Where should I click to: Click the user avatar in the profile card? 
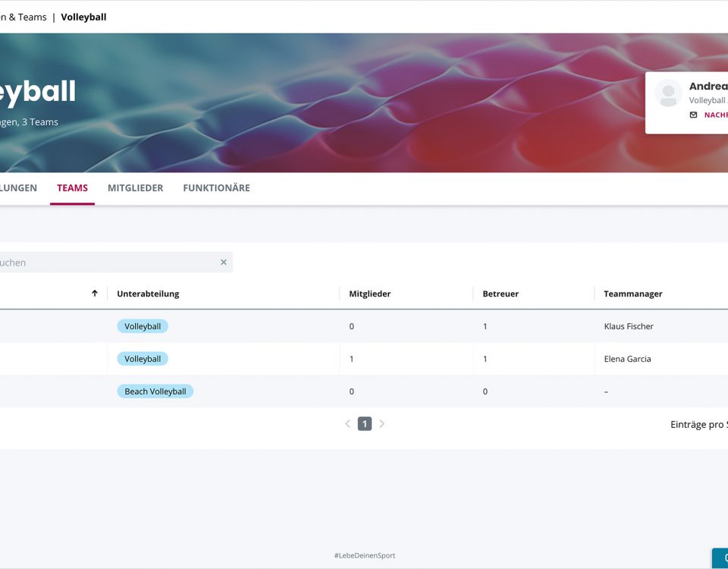click(668, 93)
